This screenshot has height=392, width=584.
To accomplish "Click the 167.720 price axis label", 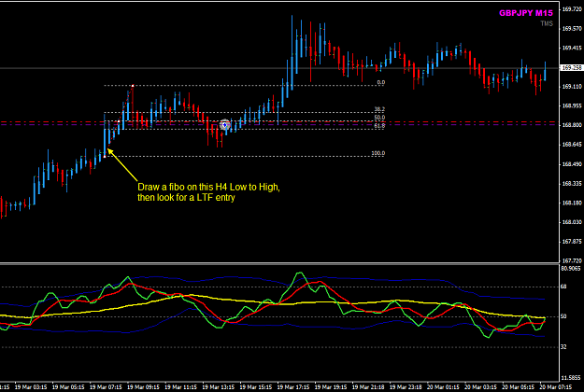I will 572,260.
